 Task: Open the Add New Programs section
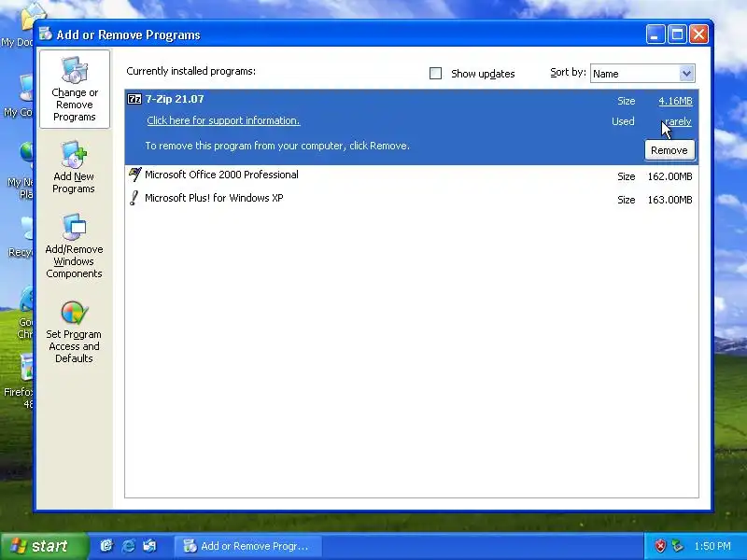coord(74,167)
